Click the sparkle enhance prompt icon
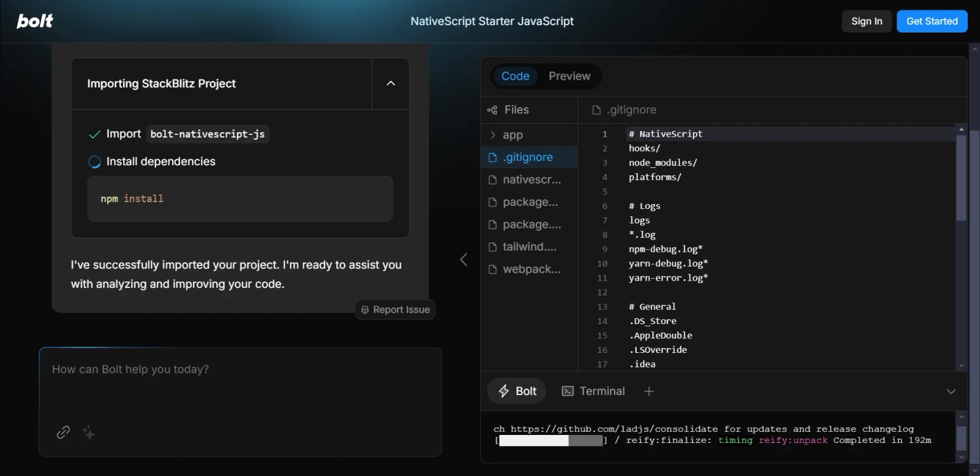The height and width of the screenshot is (476, 980). point(89,433)
